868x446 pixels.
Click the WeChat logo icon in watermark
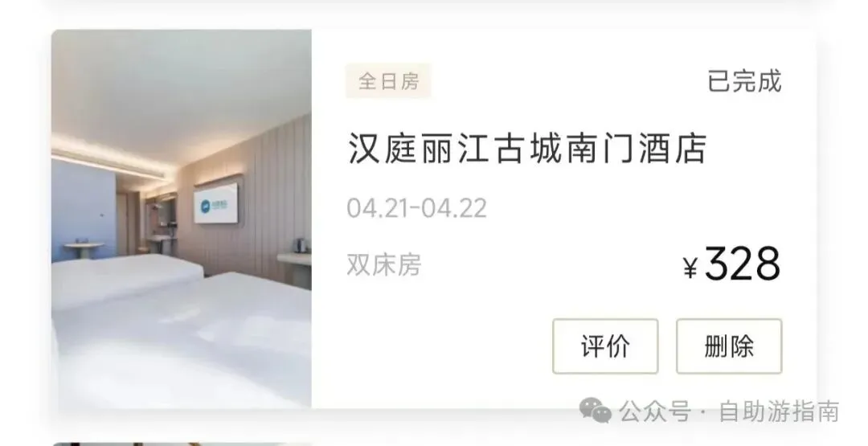(x=595, y=411)
